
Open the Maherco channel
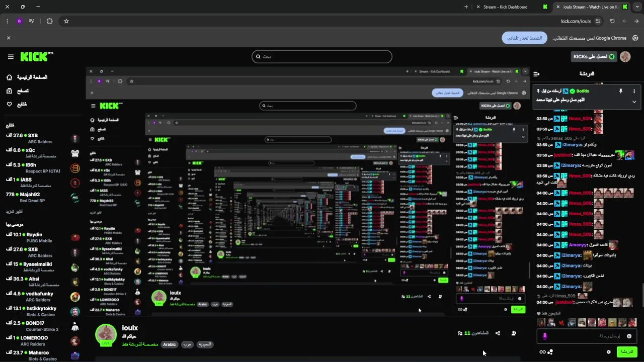43,355
